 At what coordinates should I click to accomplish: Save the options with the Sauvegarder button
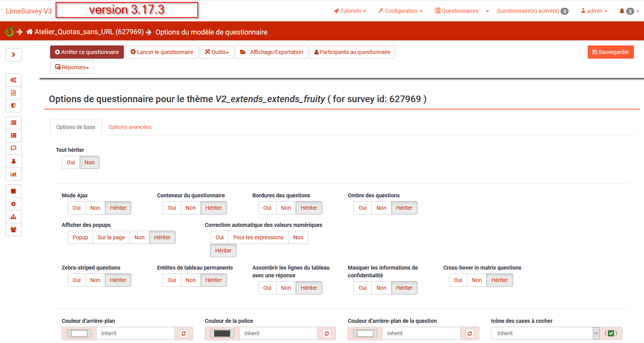click(x=611, y=52)
